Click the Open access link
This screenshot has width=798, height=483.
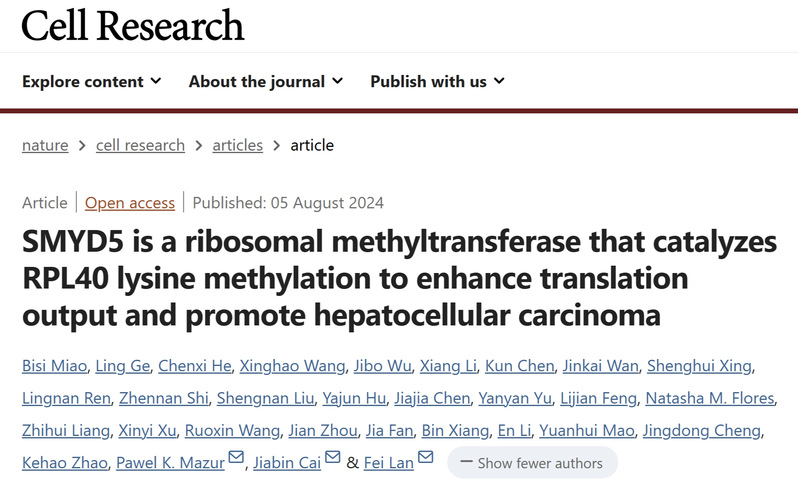pos(130,203)
